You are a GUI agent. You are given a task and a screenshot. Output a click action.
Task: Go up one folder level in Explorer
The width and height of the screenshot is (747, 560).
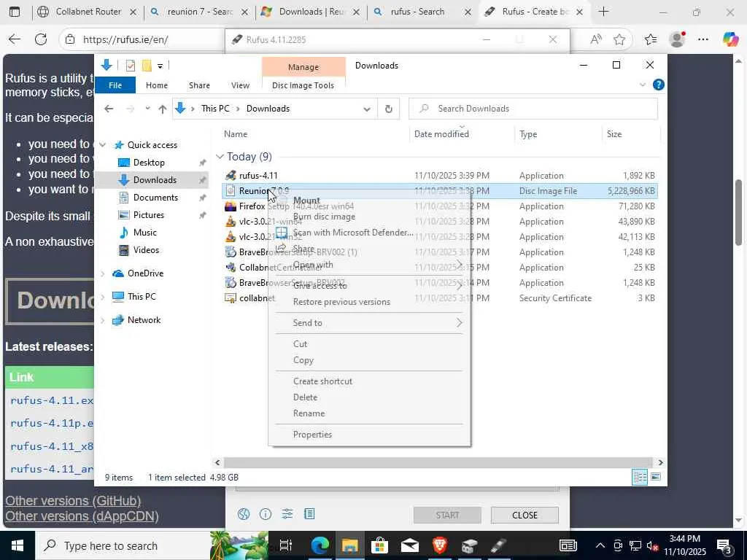(x=163, y=109)
